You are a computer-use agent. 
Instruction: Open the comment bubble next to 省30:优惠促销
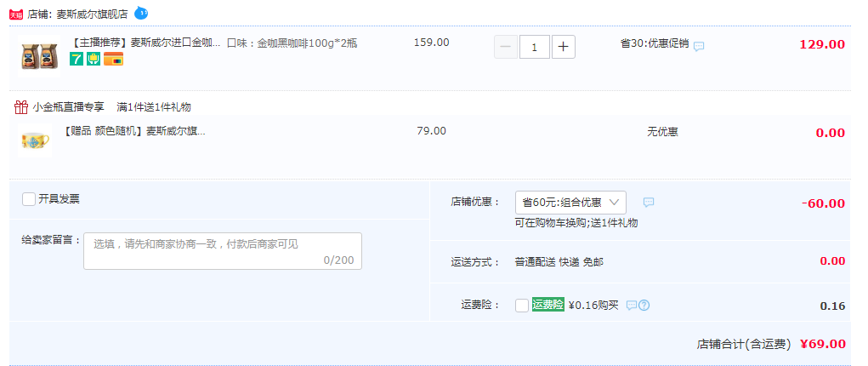pos(699,46)
